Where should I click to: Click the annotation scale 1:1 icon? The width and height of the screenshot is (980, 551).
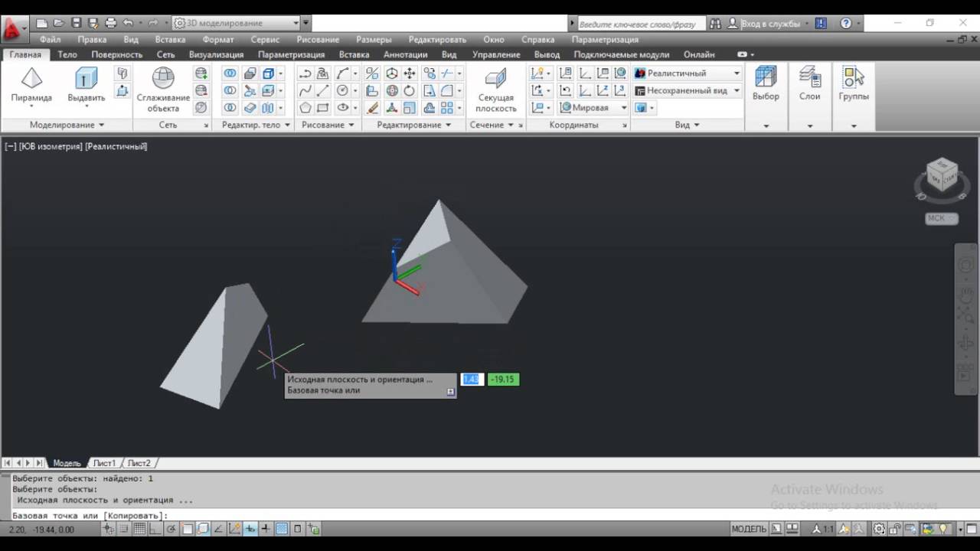[823, 529]
